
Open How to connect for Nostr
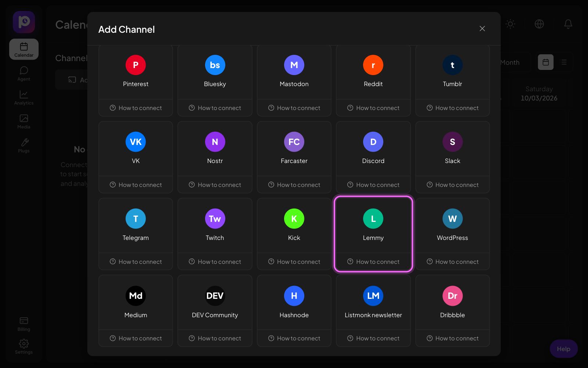pos(215,185)
